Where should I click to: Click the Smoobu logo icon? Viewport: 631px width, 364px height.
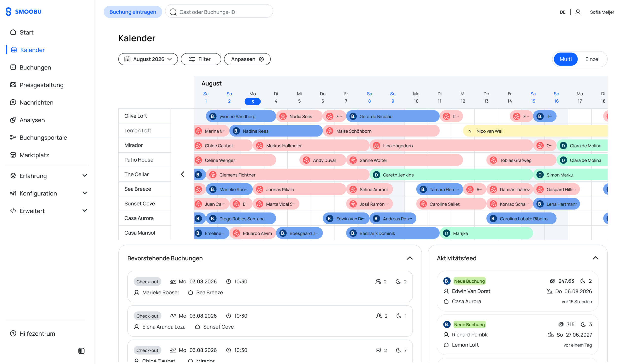coord(8,12)
